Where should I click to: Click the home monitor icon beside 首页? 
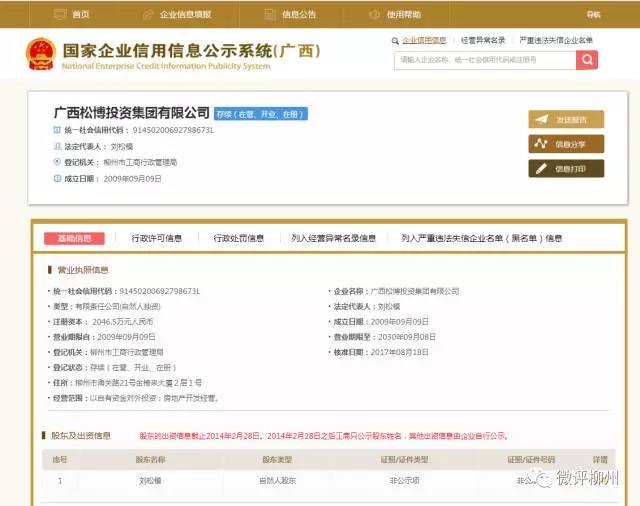pos(60,14)
